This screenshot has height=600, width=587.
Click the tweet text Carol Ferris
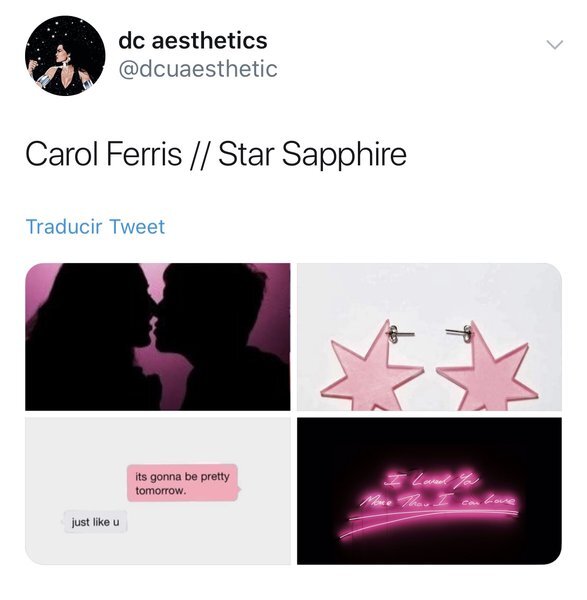click(103, 154)
